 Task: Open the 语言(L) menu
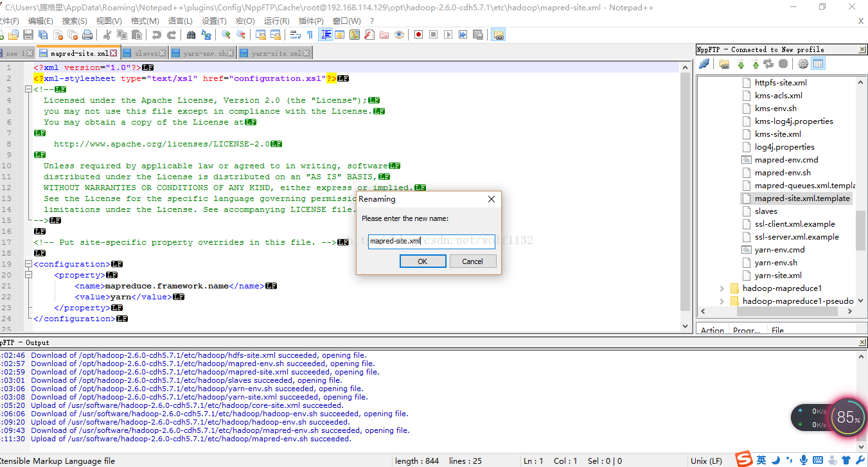(x=181, y=21)
